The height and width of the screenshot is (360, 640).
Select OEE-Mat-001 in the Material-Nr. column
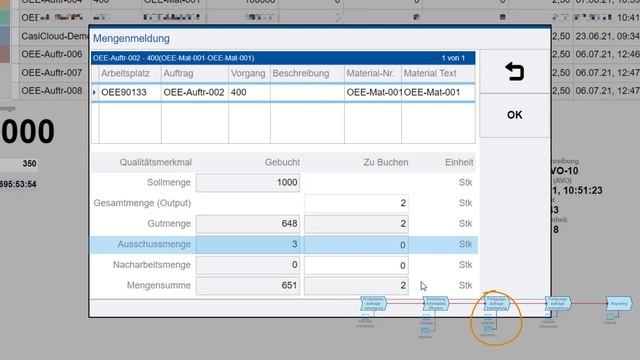click(374, 92)
